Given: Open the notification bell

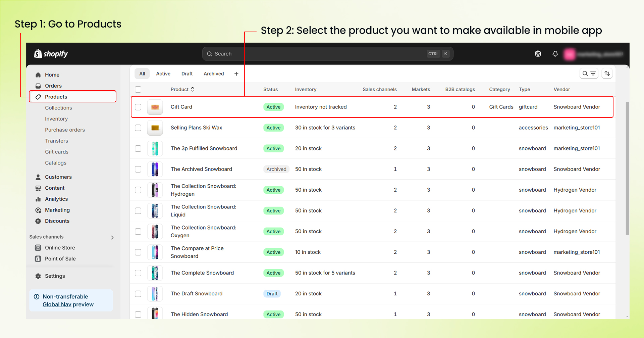Looking at the screenshot, I should [555, 54].
